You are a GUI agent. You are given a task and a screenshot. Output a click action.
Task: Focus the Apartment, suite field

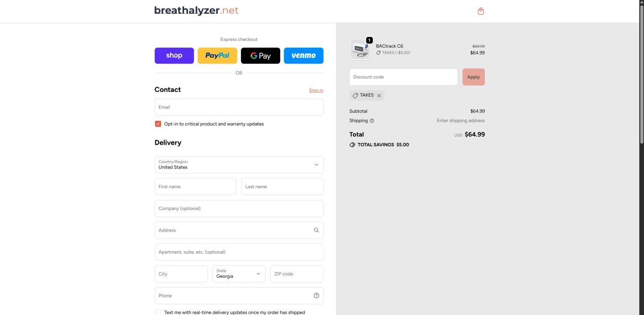[239, 252]
